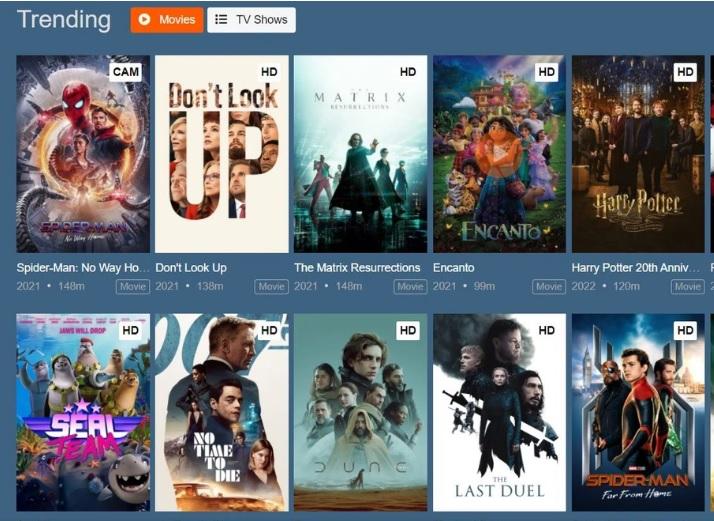The width and height of the screenshot is (714, 521).
Task: Click the '2022 • 120m' info under Harry Potter
Action: (x=606, y=286)
